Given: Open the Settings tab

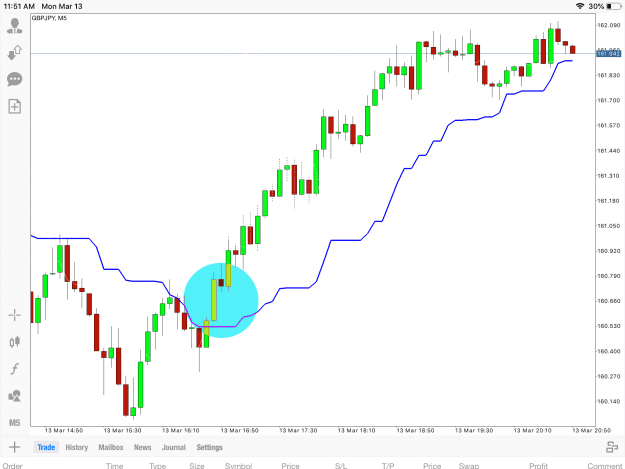Looking at the screenshot, I should (209, 447).
